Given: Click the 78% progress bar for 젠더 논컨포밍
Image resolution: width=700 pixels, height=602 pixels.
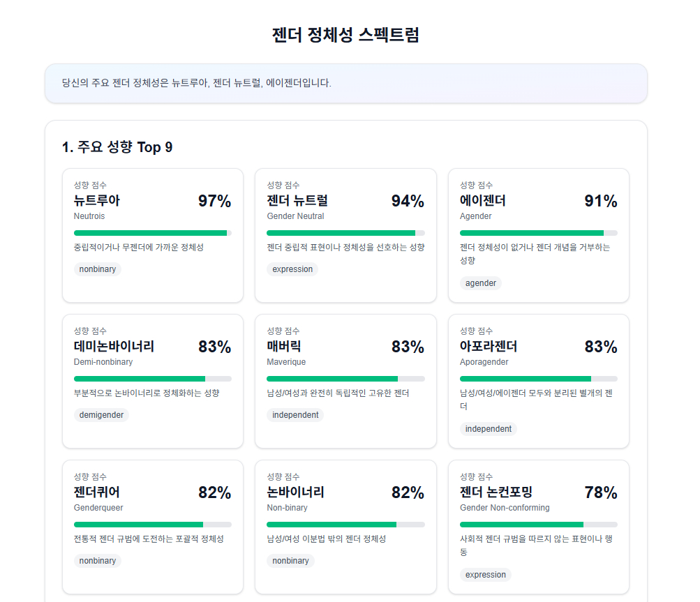Looking at the screenshot, I should (538, 525).
